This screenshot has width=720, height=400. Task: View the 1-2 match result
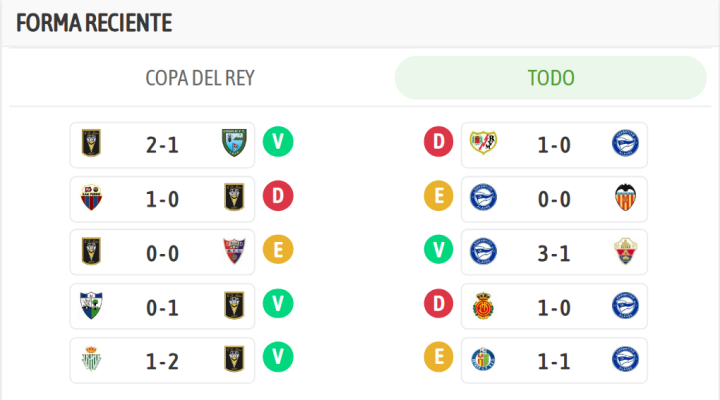[162, 359]
